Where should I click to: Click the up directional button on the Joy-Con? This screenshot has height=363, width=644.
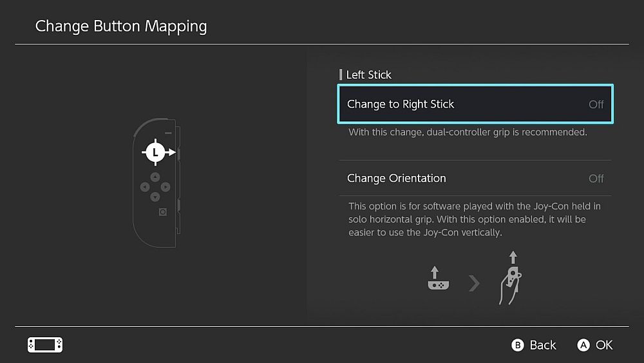pyautogui.click(x=155, y=177)
